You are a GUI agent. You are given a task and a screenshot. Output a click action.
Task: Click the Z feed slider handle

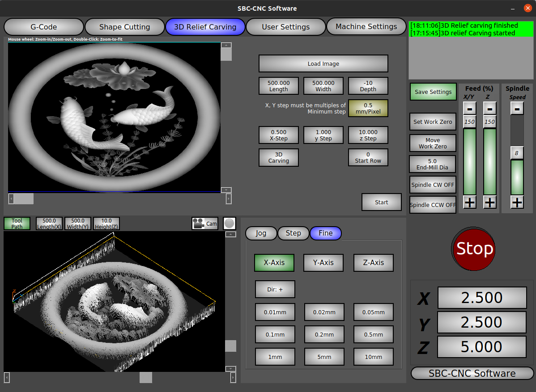pos(490,122)
